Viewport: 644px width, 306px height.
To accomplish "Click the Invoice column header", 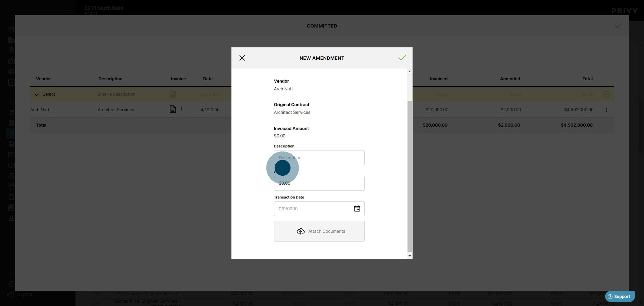I will pos(178,79).
